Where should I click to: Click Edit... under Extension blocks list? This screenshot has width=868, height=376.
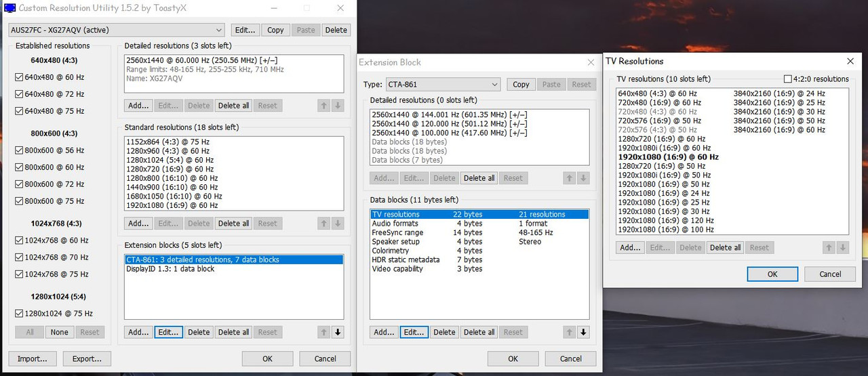pos(168,332)
